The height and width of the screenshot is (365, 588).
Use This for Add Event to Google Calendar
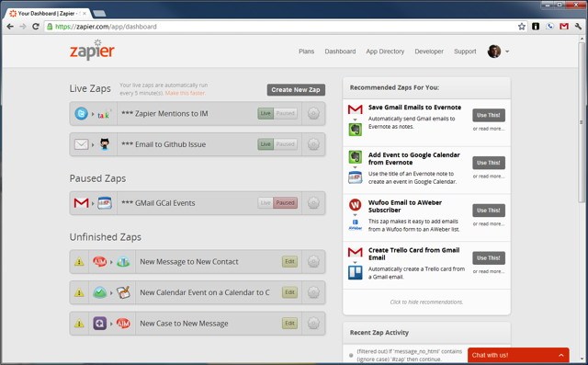click(489, 163)
